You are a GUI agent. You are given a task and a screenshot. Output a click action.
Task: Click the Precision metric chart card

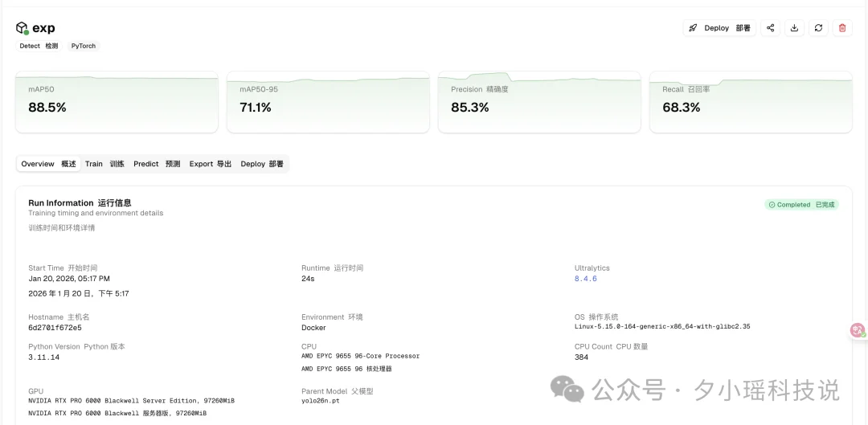coord(539,102)
